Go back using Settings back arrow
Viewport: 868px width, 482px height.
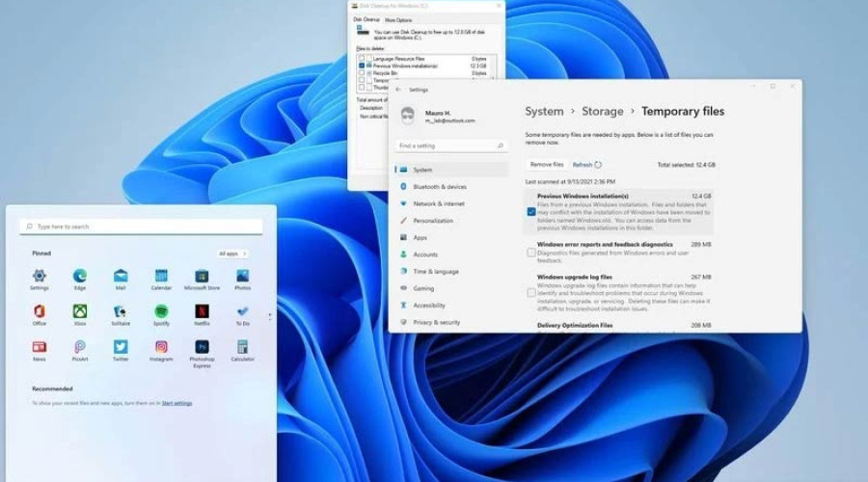pyautogui.click(x=398, y=90)
